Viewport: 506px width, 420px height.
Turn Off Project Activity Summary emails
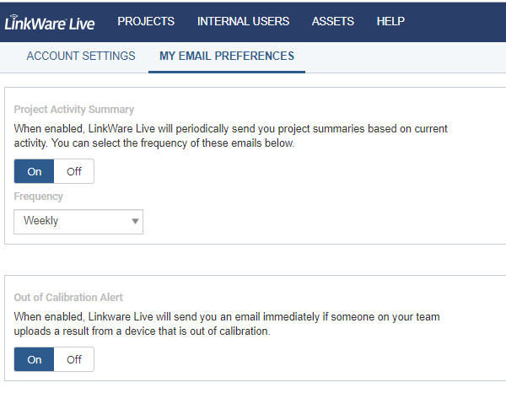[x=74, y=171]
